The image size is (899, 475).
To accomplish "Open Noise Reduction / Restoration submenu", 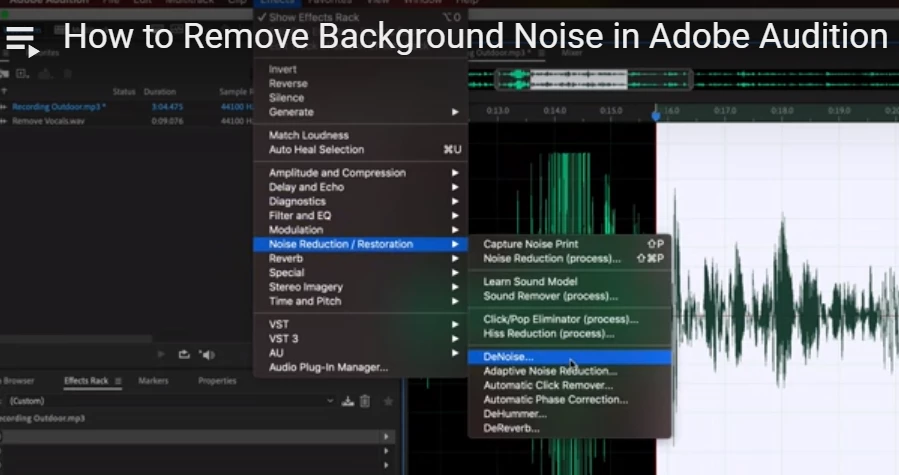I will click(x=360, y=244).
